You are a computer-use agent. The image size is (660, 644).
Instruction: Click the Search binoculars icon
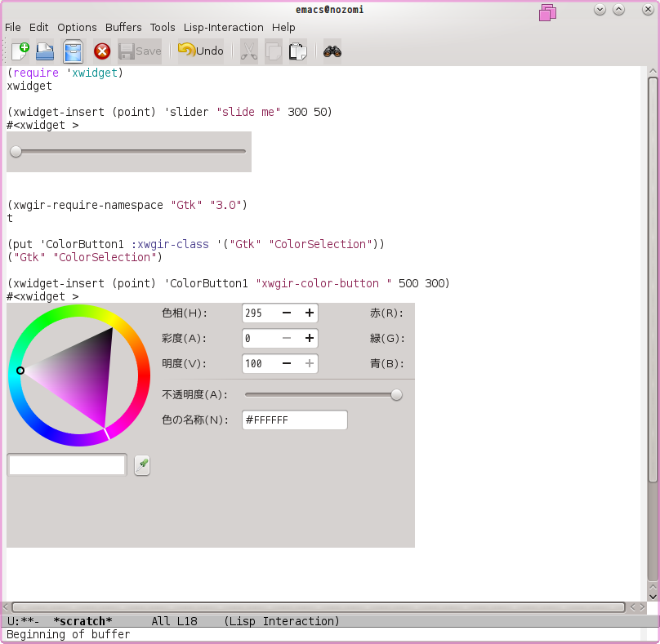coord(332,51)
